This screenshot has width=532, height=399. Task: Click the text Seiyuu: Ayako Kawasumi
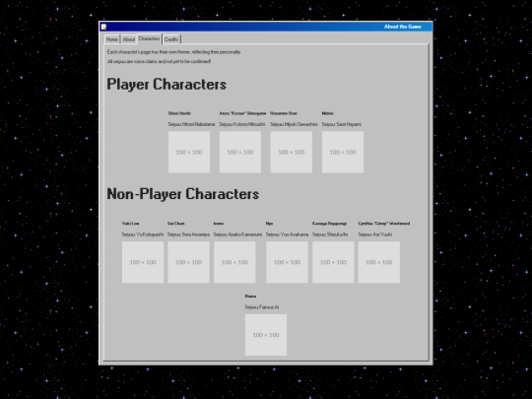point(237,234)
